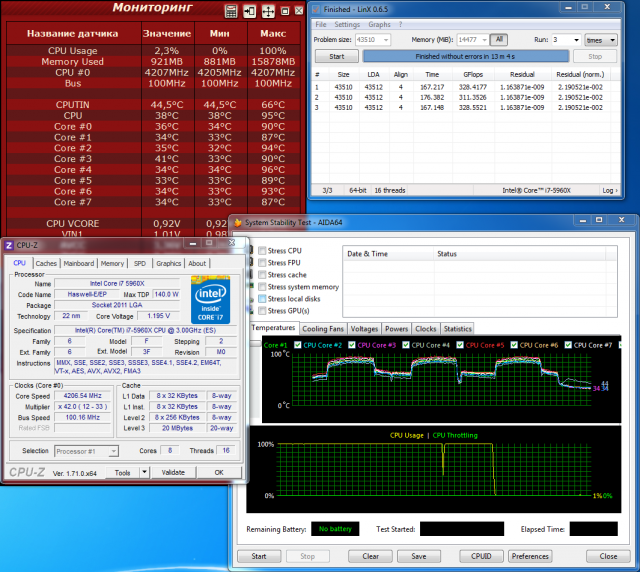Click the Tools button in CPU-Z
The image size is (640, 572).
click(122, 472)
